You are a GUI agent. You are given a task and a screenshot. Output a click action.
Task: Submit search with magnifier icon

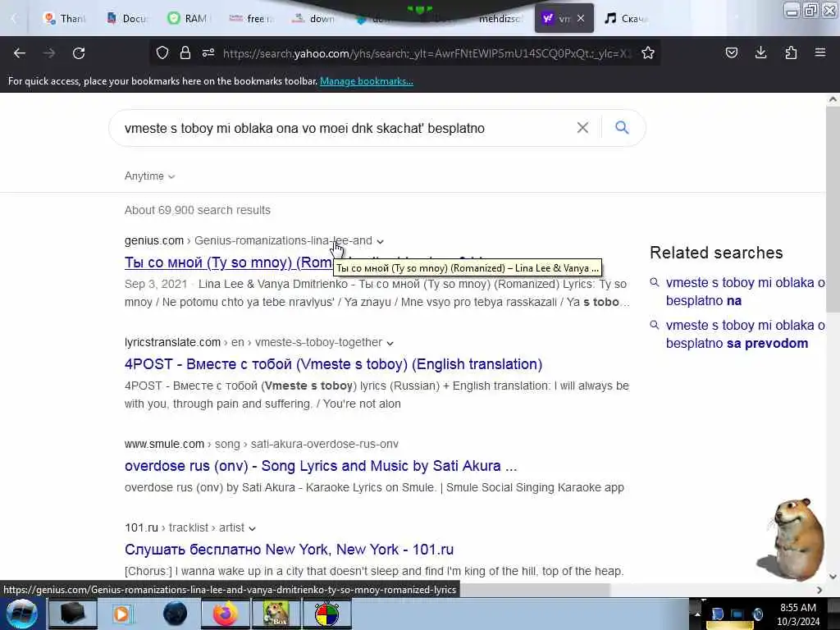pyautogui.click(x=622, y=127)
